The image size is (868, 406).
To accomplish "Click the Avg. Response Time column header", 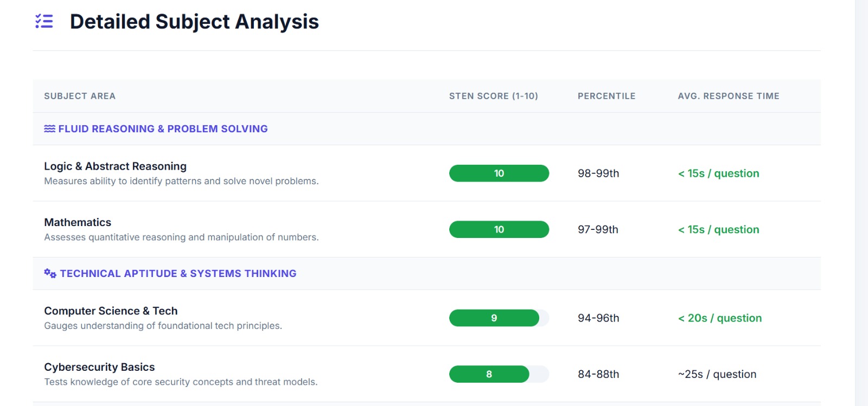I will pos(728,96).
